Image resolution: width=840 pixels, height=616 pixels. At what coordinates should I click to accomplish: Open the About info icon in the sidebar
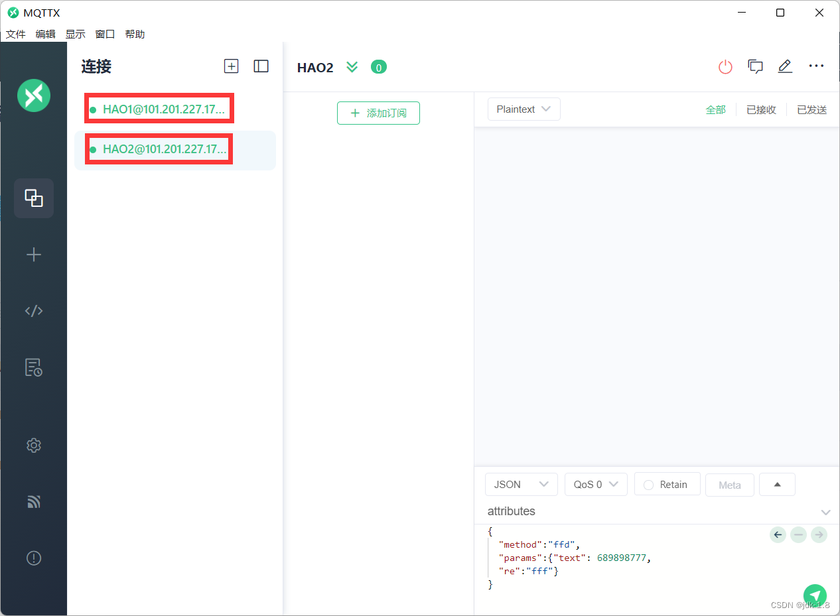pyautogui.click(x=34, y=558)
